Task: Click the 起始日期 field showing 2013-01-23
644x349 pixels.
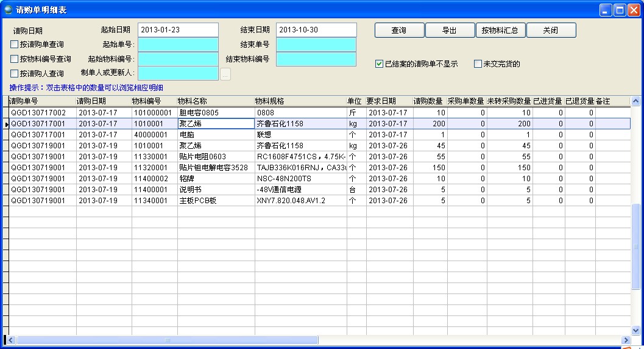Action: coord(178,30)
